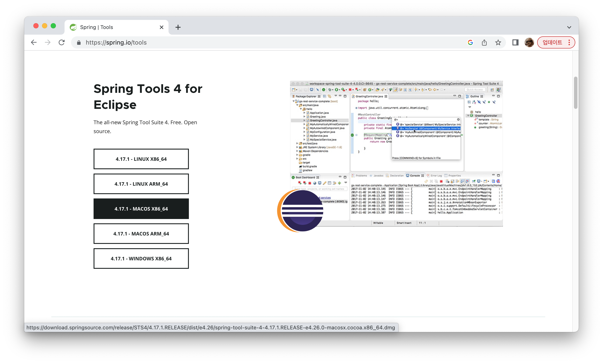
Task: Download 4.17.1 macOS ARM_64
Action: (141, 234)
